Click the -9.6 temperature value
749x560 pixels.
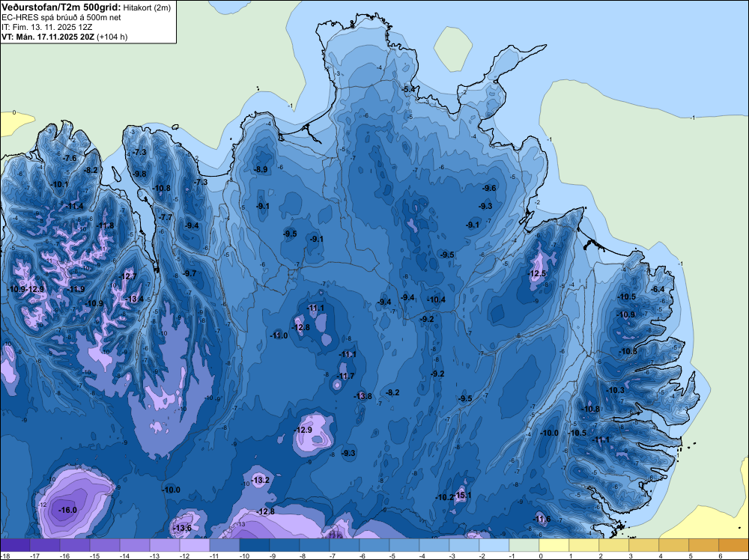point(489,188)
